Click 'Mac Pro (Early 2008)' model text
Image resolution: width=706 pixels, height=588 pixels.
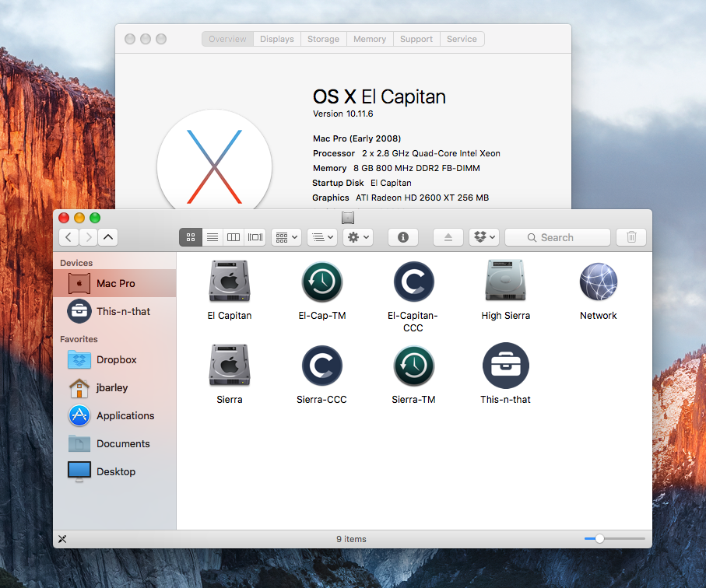pos(357,138)
